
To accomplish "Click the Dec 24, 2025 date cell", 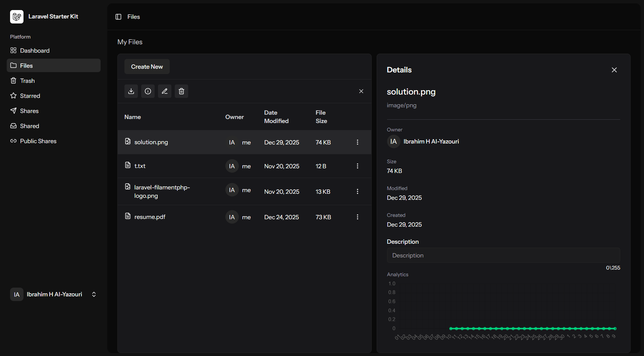I will (x=281, y=217).
